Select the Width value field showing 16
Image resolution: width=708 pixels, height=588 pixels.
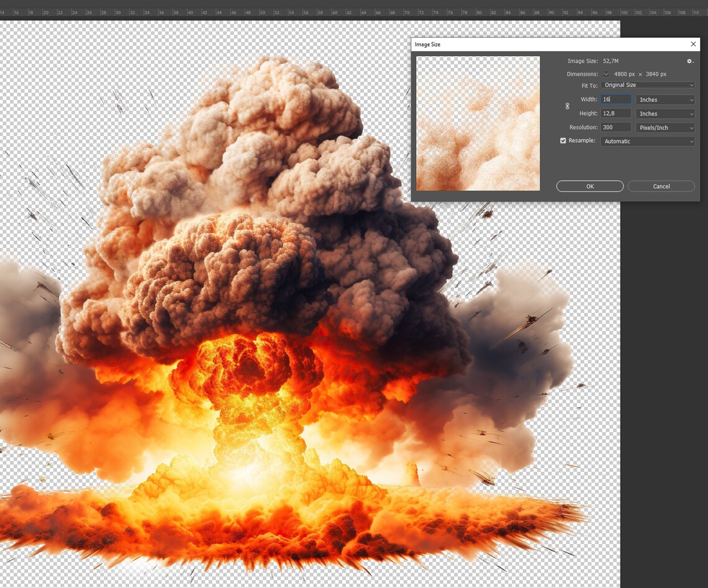(x=615, y=99)
